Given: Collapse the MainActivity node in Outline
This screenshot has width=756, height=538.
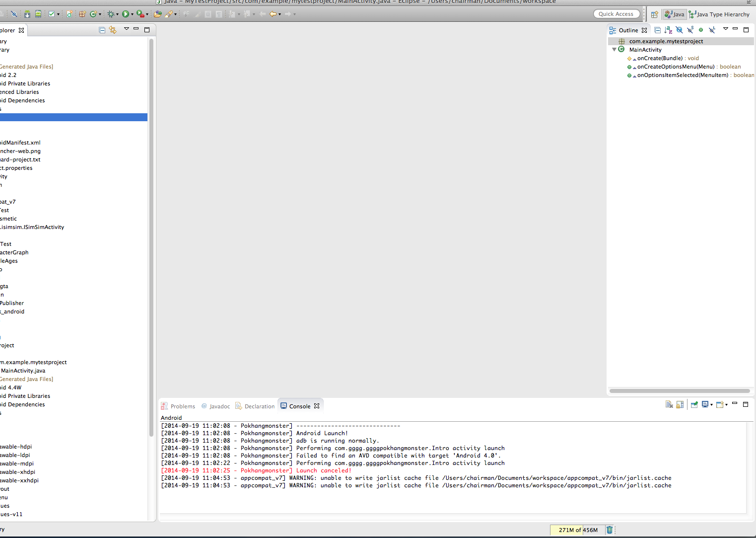Looking at the screenshot, I should 615,50.
